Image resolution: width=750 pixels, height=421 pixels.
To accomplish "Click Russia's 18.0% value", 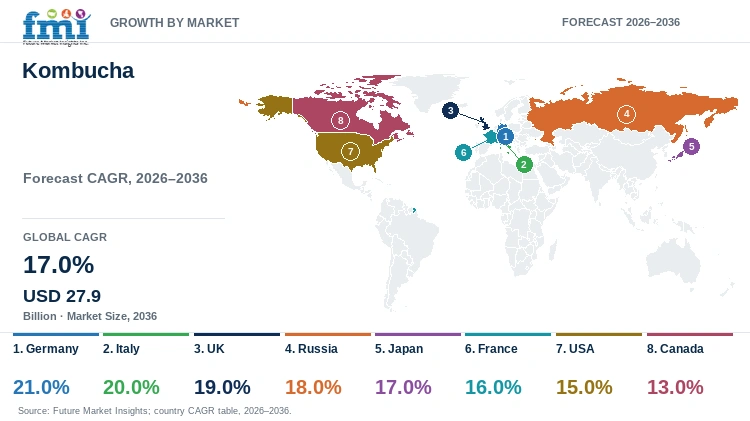I will (313, 387).
